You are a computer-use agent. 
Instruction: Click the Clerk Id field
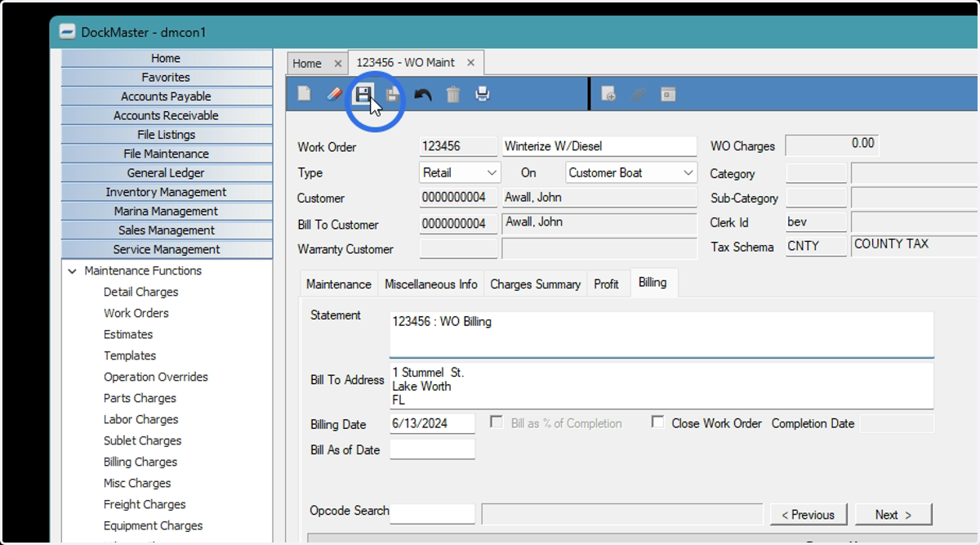816,222
